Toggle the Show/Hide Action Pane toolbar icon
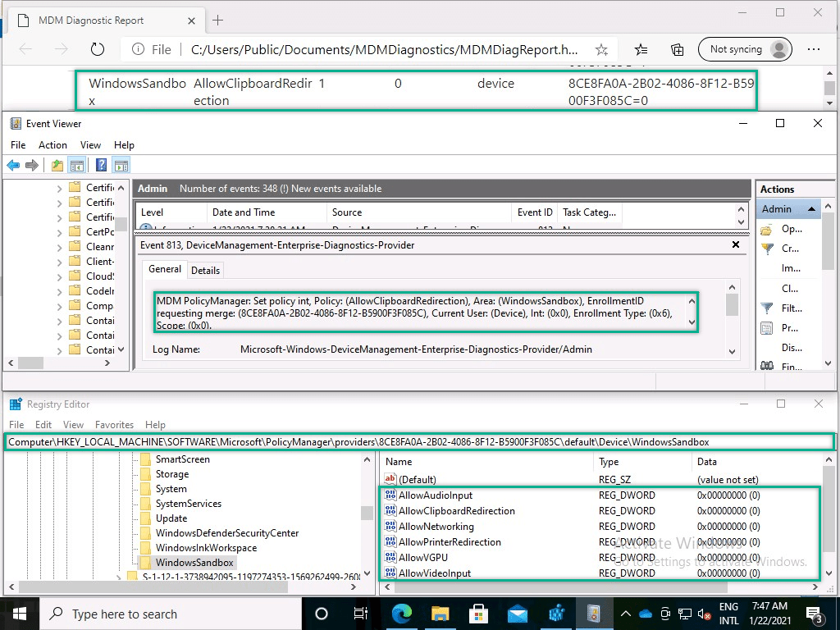 (121, 165)
